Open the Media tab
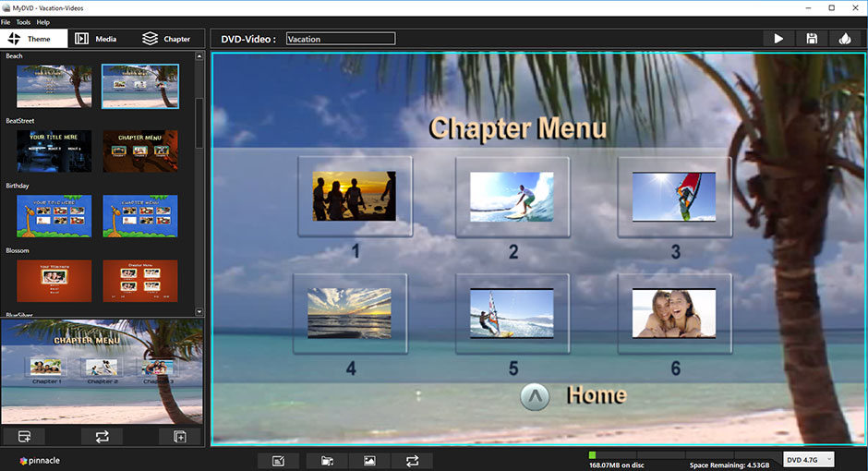Viewport: 868px width, 471px height. (96, 39)
